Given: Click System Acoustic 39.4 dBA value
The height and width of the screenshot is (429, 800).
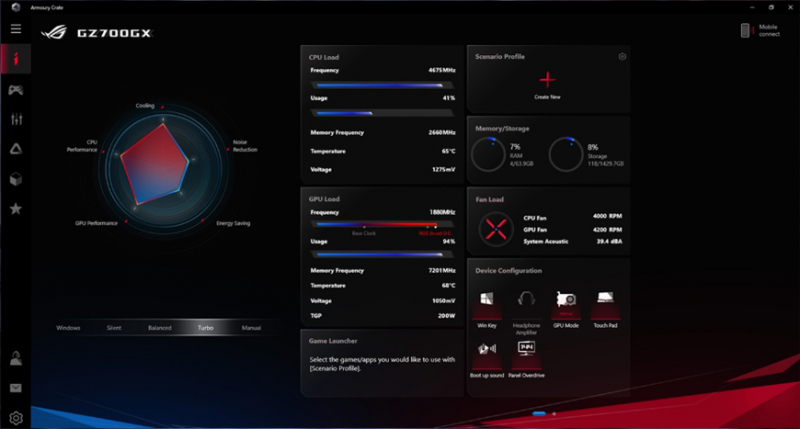Looking at the screenshot, I should coord(609,241).
